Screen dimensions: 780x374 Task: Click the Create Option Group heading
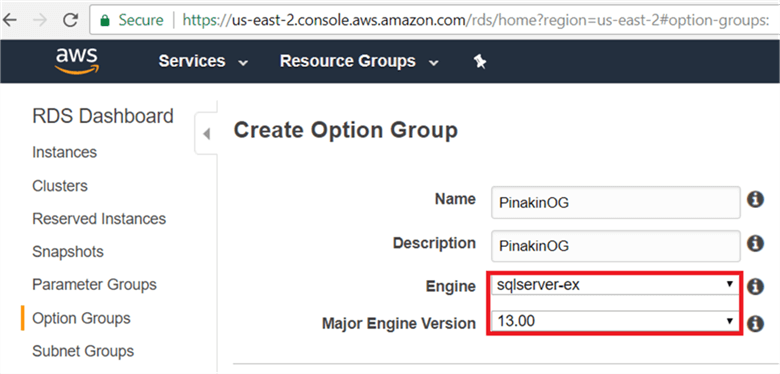(x=345, y=130)
